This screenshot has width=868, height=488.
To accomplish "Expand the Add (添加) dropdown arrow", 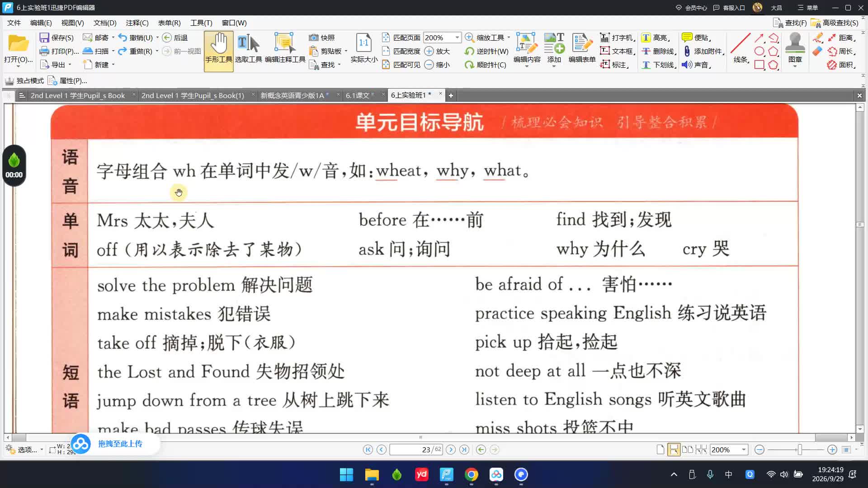I will (x=554, y=66).
